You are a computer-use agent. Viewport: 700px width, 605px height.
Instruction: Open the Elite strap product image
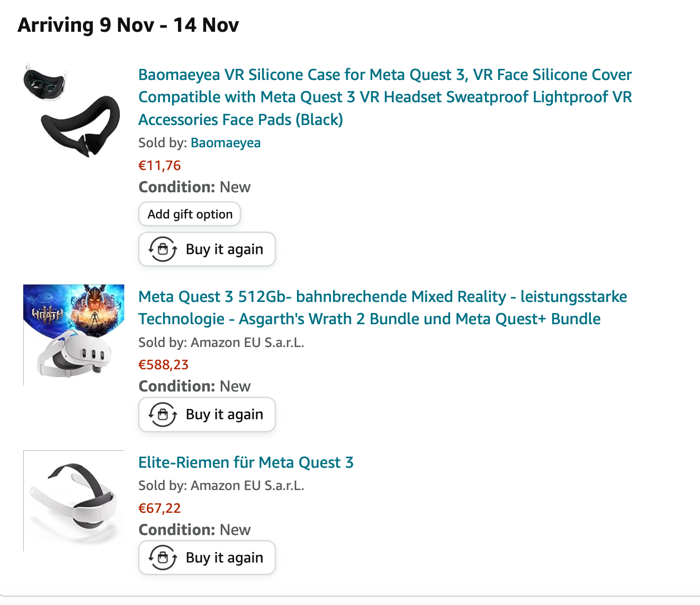pos(74,501)
